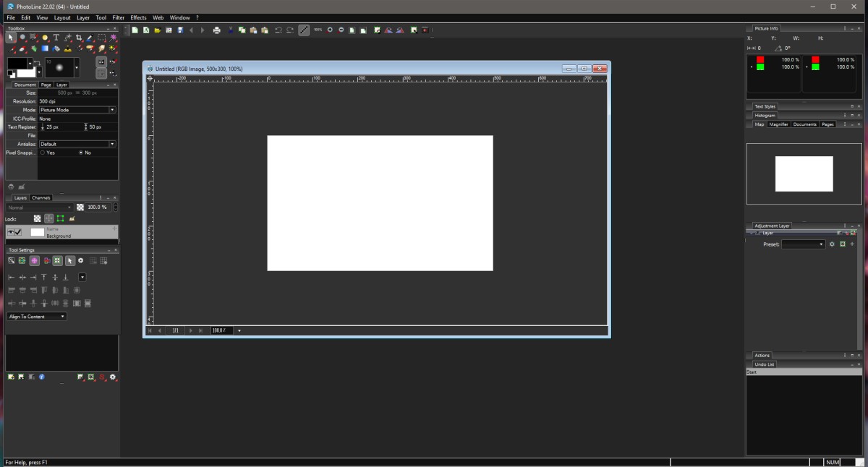Viewport: 868px width, 467px height.
Task: Open the layer blend mode Normal dropdown
Action: click(39, 207)
